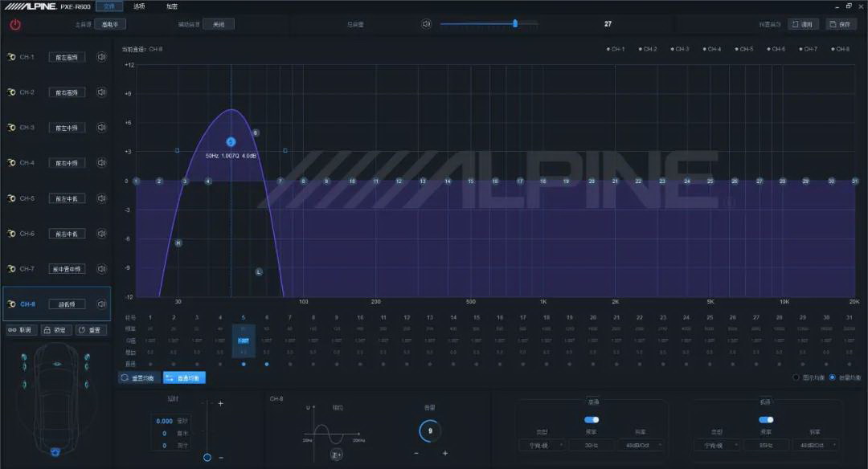Click the car's center dashboard speaker

click(x=57, y=364)
